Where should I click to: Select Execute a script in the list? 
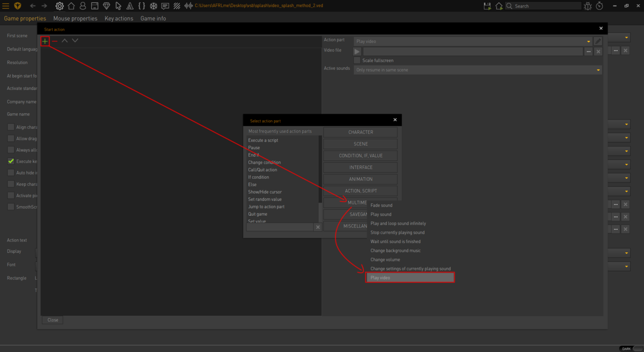(x=263, y=141)
